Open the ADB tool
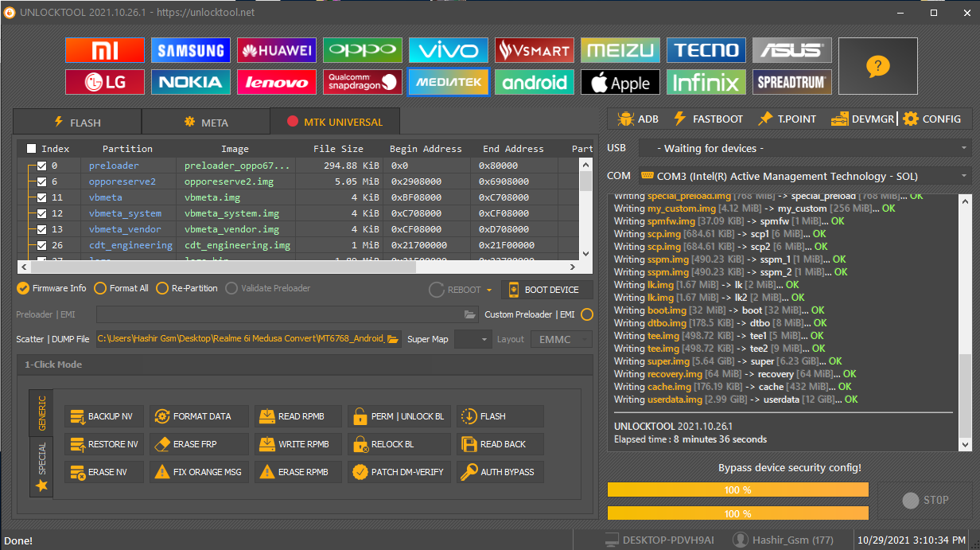 (638, 119)
